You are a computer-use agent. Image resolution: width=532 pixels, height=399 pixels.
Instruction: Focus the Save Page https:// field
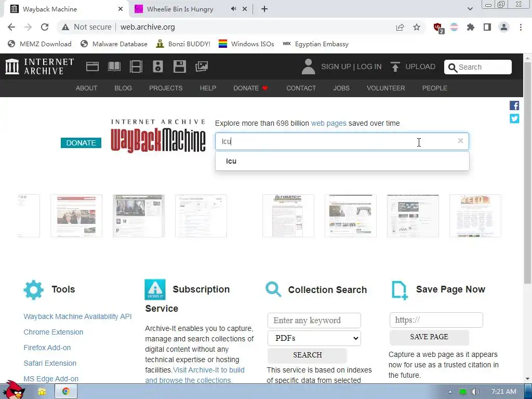click(x=436, y=320)
